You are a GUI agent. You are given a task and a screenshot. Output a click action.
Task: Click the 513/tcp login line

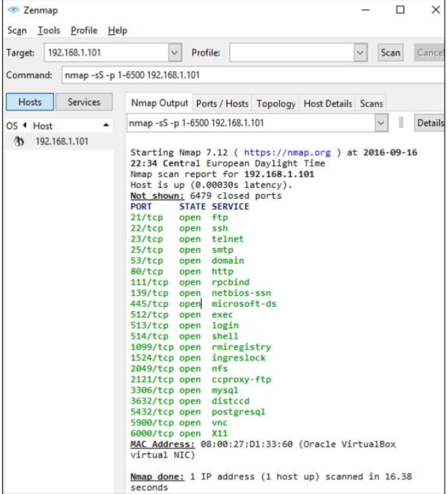[184, 325]
